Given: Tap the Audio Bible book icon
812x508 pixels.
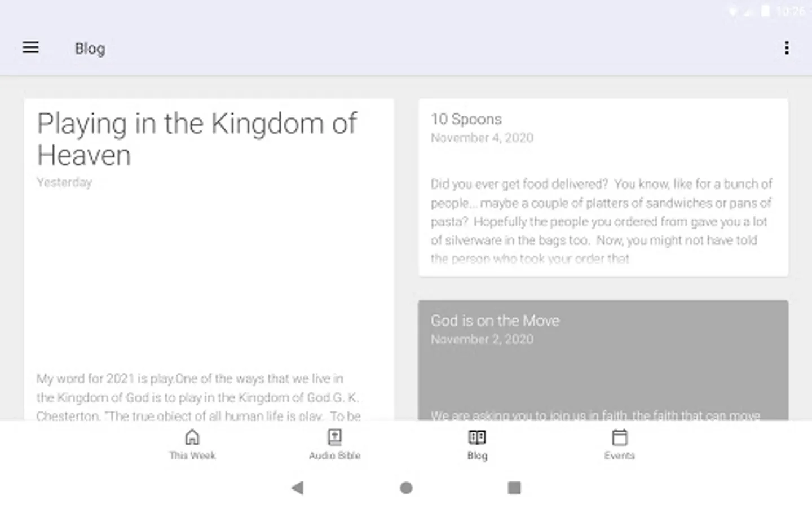Looking at the screenshot, I should tap(334, 437).
